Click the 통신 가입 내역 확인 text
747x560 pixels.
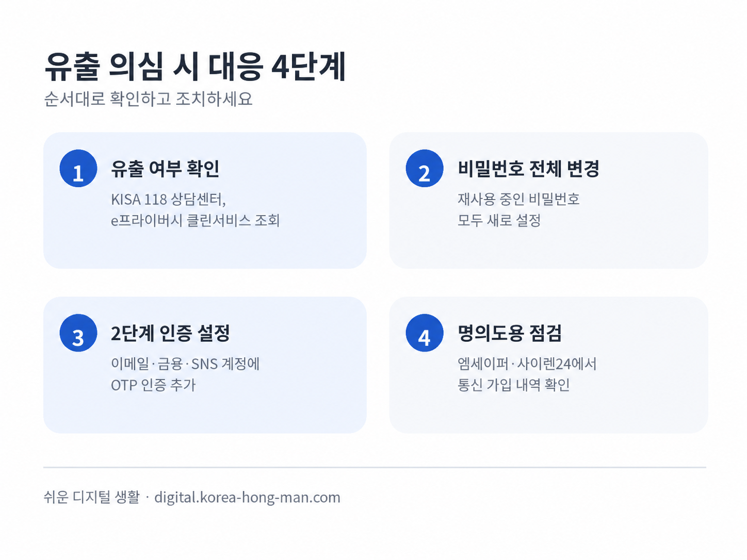[x=513, y=385]
